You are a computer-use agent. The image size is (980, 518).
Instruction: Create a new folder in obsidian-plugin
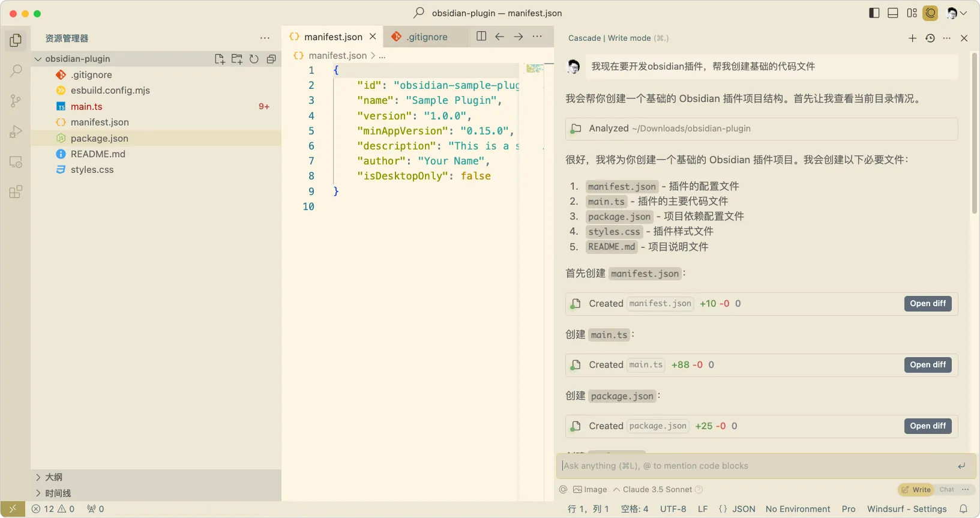[x=237, y=59]
